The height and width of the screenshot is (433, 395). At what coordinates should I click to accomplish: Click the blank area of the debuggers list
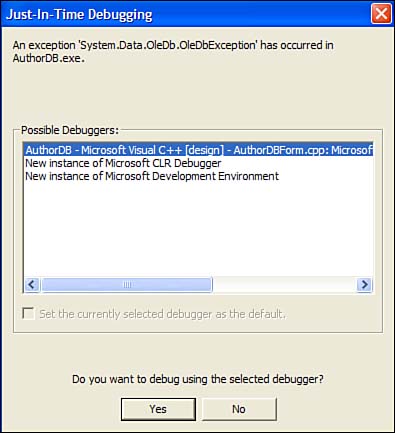click(199, 230)
